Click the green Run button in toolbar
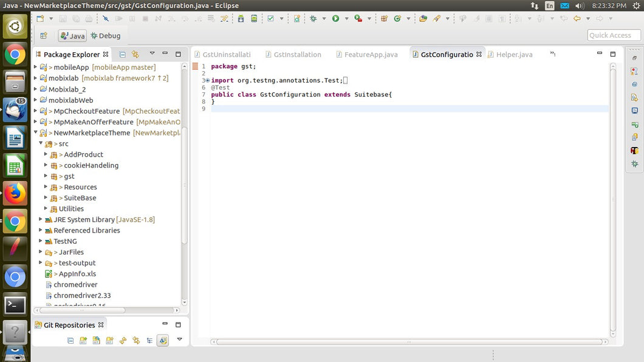The height and width of the screenshot is (362, 644). [x=335, y=19]
